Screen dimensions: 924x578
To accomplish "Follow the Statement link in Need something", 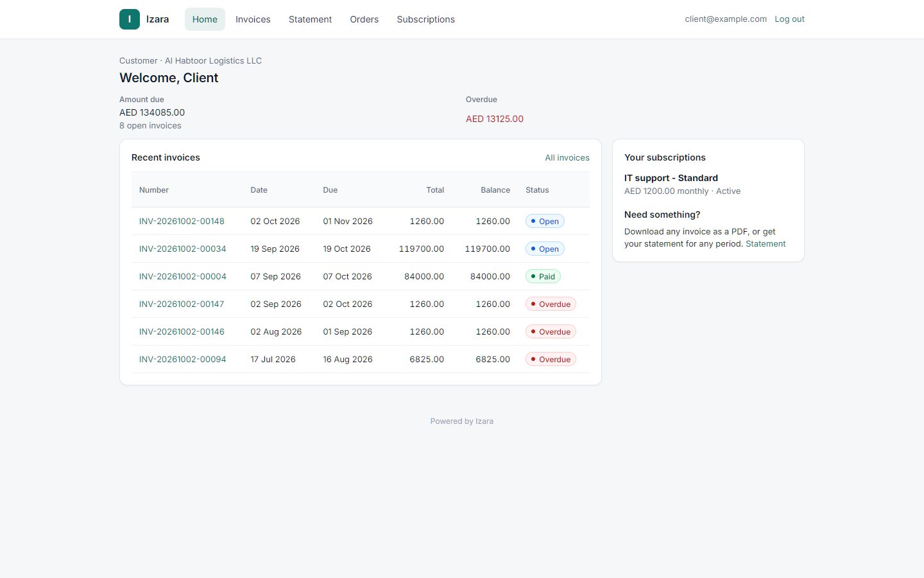I will click(766, 243).
